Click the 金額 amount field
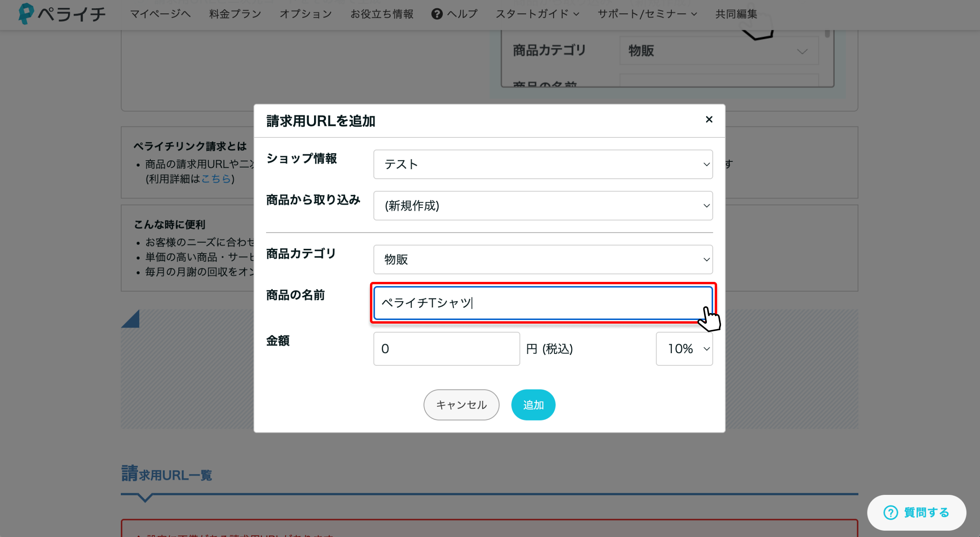The width and height of the screenshot is (980, 537). tap(446, 348)
